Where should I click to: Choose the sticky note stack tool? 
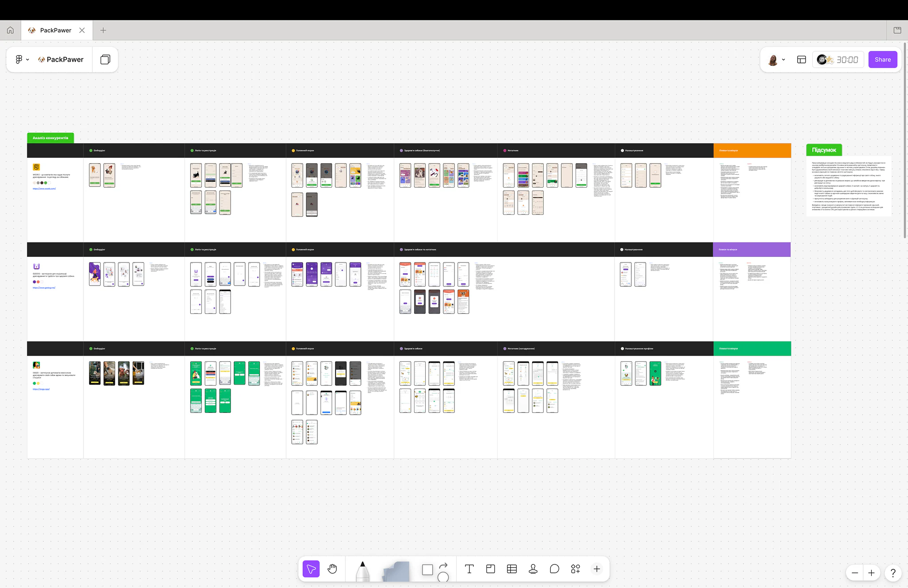point(396,572)
